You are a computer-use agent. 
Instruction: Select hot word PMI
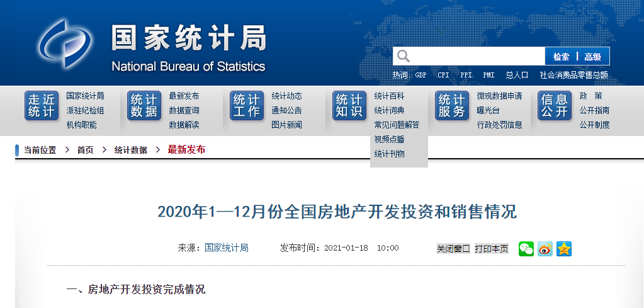coord(489,75)
